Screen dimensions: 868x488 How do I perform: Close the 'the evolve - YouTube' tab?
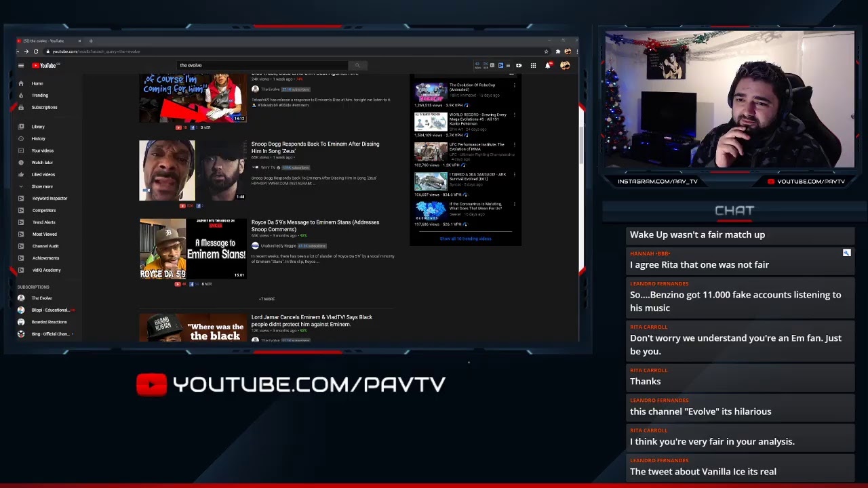coord(79,41)
